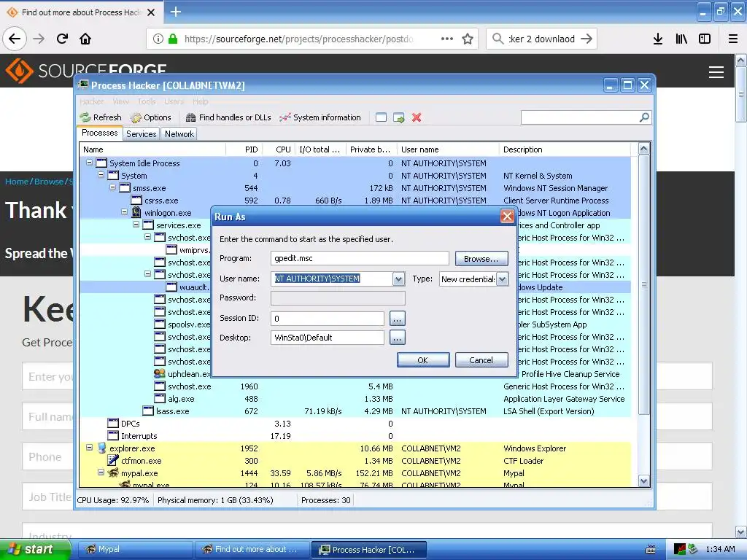The width and height of the screenshot is (747, 560).
Task: Select the ctfmon.exe process row
Action: coord(355,461)
